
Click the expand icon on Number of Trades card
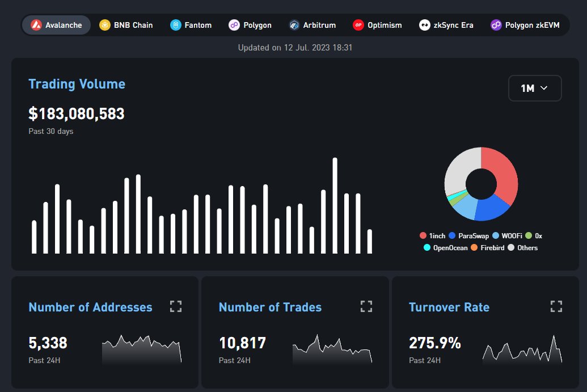pyautogui.click(x=366, y=306)
